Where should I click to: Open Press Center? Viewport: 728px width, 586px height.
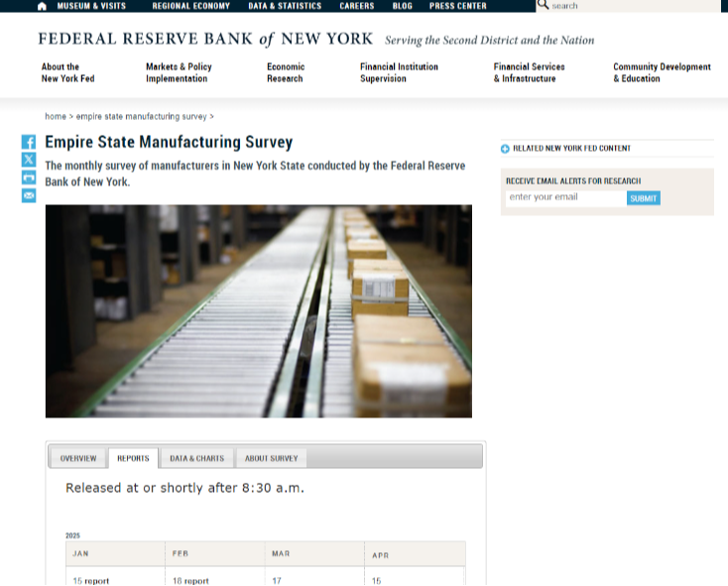coord(458,6)
